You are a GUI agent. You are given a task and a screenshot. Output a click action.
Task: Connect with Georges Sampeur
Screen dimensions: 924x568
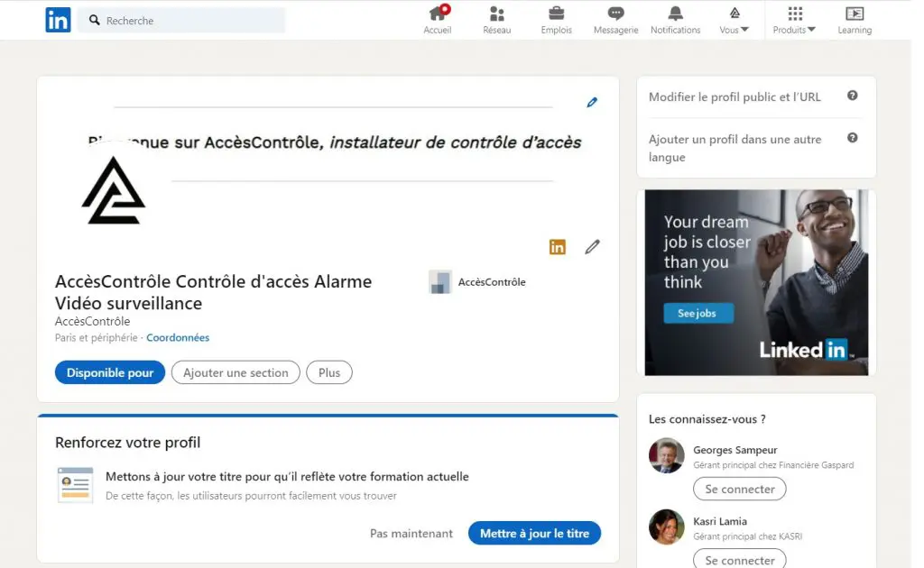point(739,490)
